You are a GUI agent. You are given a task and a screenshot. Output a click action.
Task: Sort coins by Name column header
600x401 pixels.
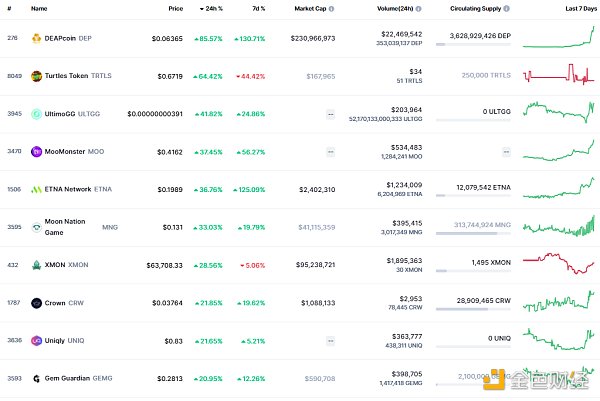[39, 8]
